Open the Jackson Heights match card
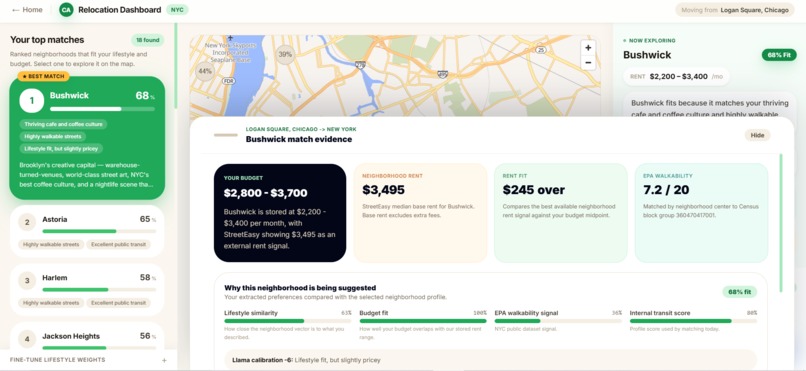 coord(87,337)
